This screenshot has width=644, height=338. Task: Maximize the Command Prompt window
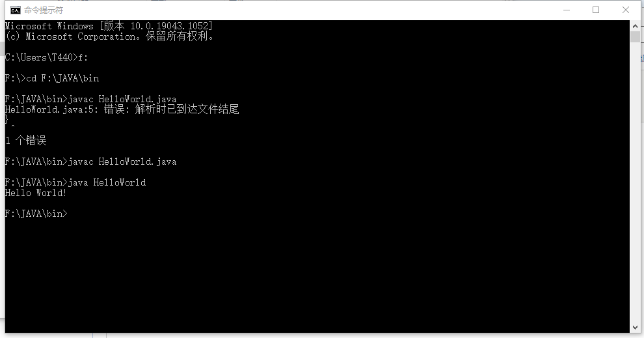(595, 10)
